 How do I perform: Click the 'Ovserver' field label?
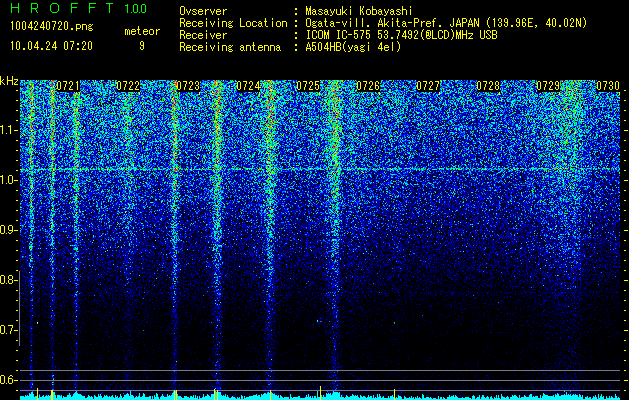click(203, 11)
